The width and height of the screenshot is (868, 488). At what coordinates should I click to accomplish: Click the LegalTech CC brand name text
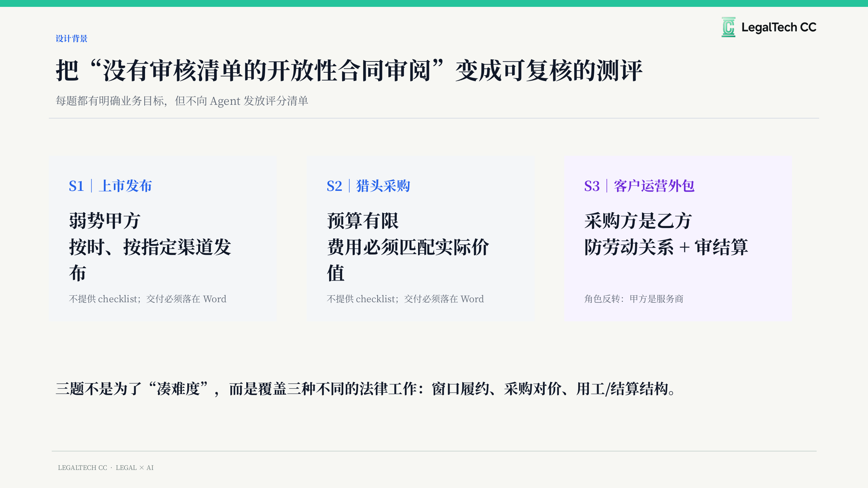click(x=779, y=27)
